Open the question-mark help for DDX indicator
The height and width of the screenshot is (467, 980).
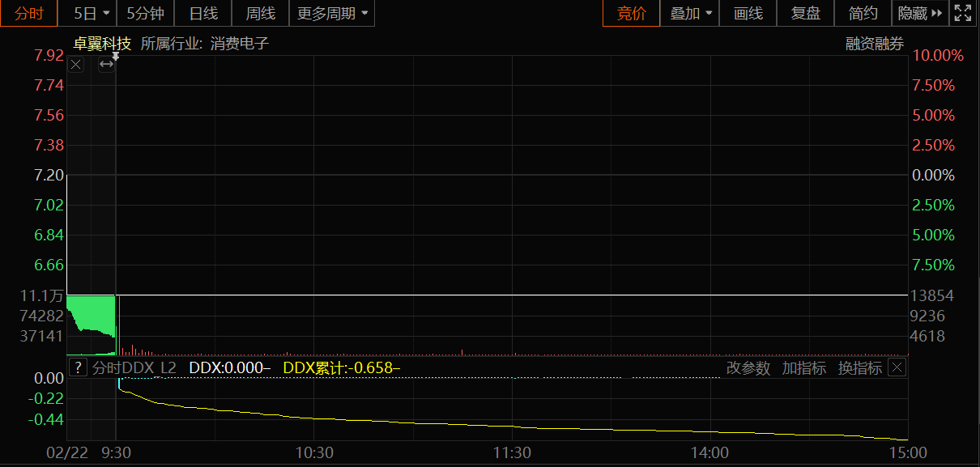(x=78, y=368)
